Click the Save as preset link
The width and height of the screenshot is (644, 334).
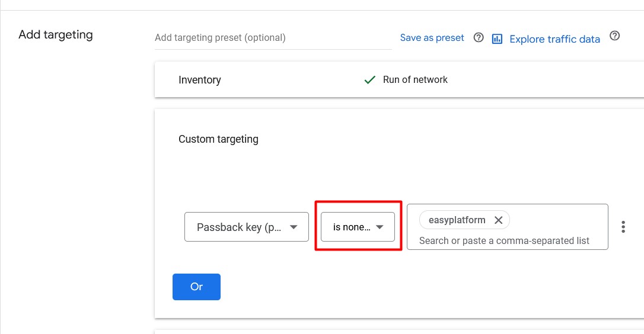click(432, 38)
